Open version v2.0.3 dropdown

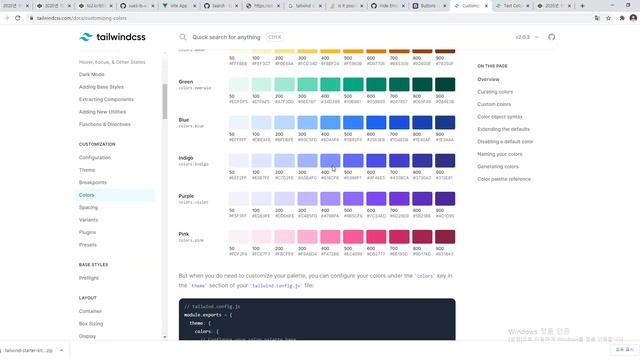point(527,37)
